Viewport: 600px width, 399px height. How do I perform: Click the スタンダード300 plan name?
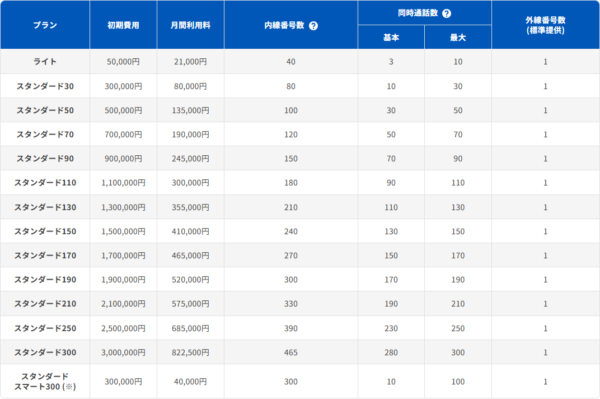point(45,352)
